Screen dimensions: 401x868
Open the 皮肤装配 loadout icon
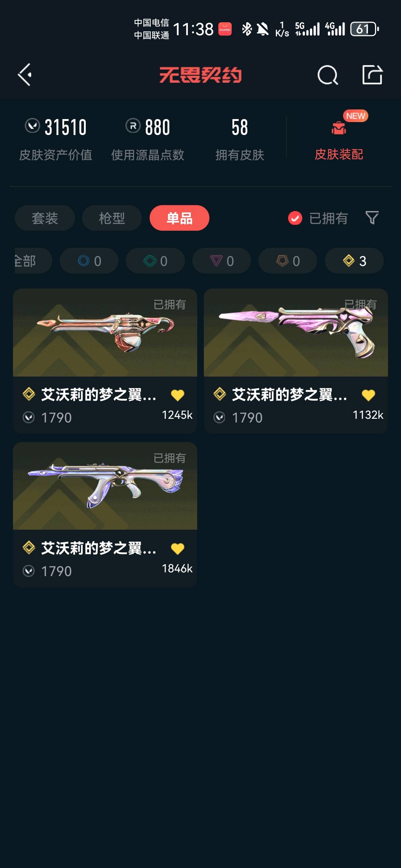pyautogui.click(x=339, y=128)
